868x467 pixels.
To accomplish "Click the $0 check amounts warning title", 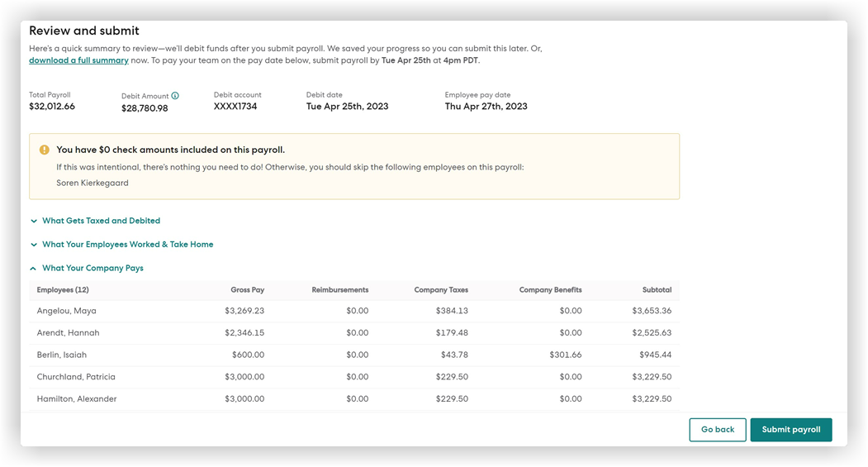I will (x=170, y=150).
